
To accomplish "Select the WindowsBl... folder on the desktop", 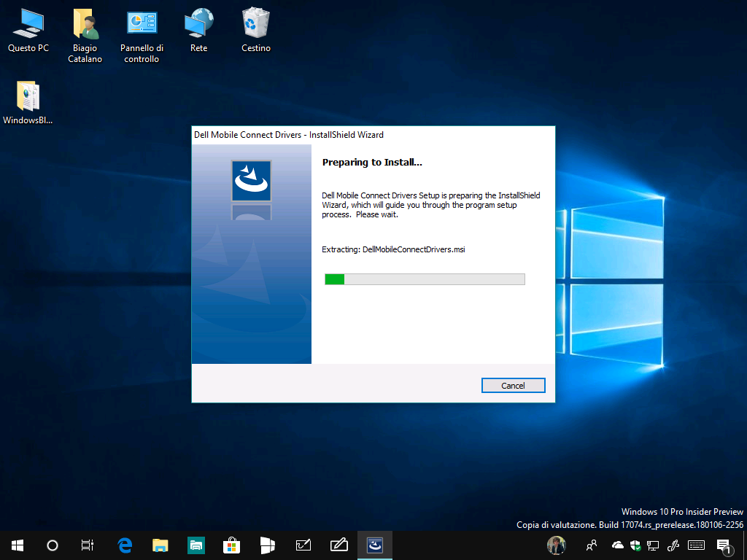I will [28, 102].
